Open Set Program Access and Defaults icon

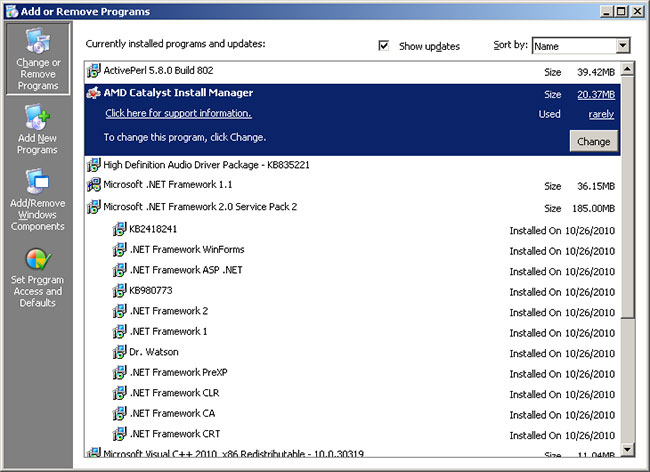[x=38, y=259]
